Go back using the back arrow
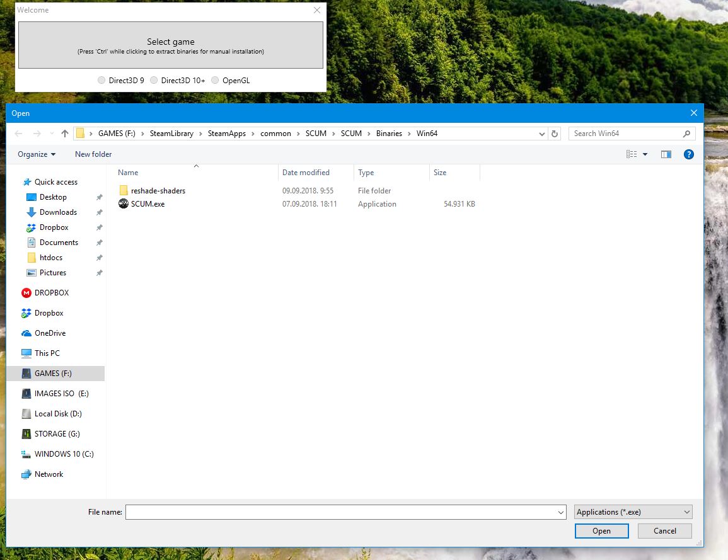Viewport: 728px width, 560px height. pyautogui.click(x=18, y=134)
